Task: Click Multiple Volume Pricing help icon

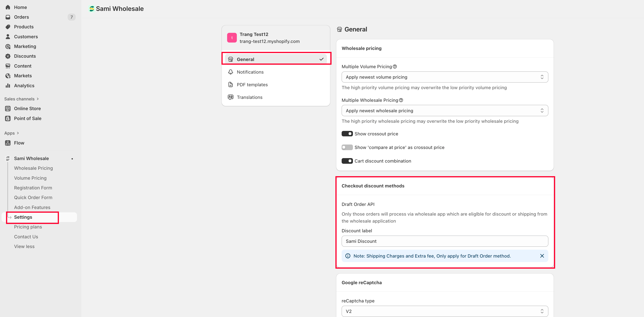Action: pyautogui.click(x=395, y=66)
